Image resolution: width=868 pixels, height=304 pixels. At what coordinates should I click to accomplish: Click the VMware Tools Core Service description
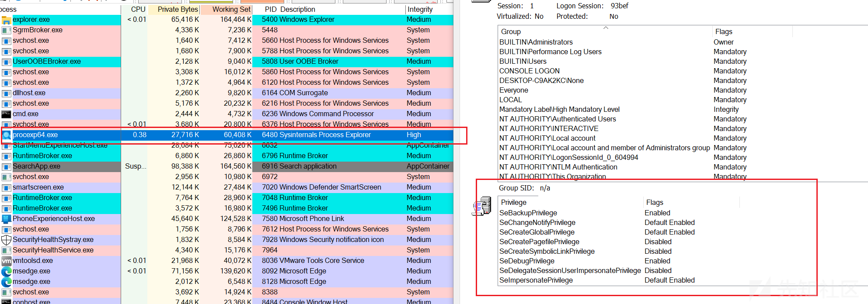pos(322,261)
